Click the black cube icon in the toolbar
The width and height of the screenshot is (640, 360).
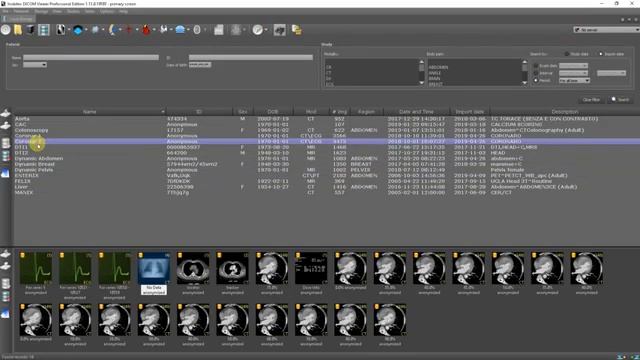pos(31,29)
